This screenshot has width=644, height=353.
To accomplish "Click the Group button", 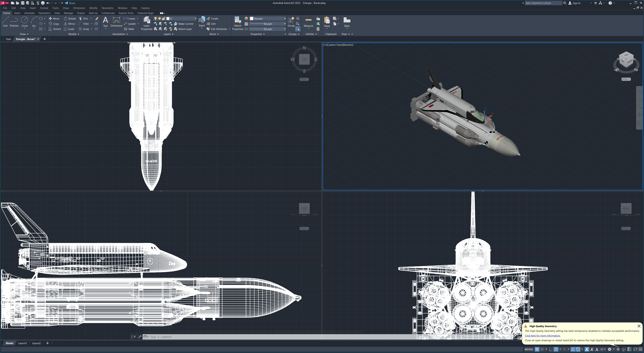I will point(291,22).
